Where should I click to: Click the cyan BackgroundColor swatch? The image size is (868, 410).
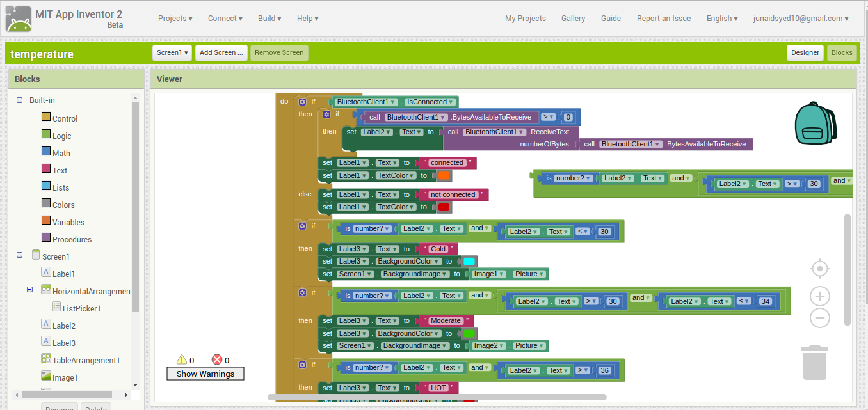tap(469, 261)
